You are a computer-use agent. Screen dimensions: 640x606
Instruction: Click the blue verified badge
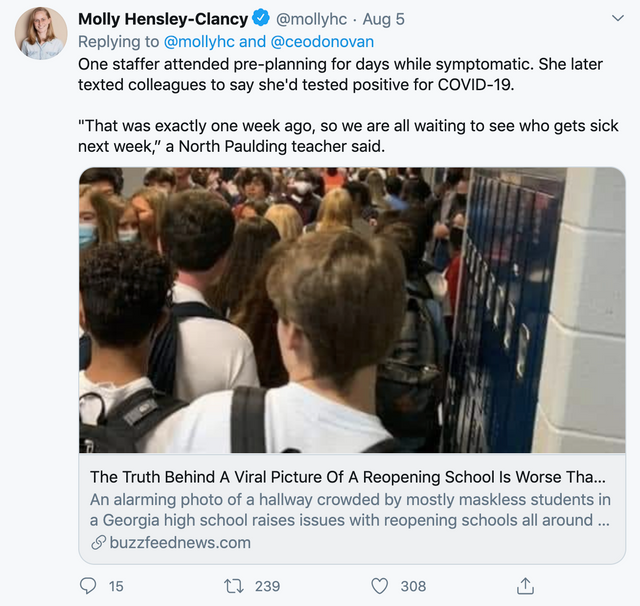tap(260, 19)
